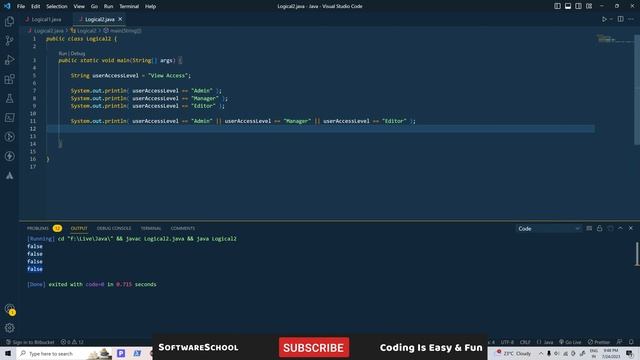
Task: Open the View menu
Action: click(79, 6)
